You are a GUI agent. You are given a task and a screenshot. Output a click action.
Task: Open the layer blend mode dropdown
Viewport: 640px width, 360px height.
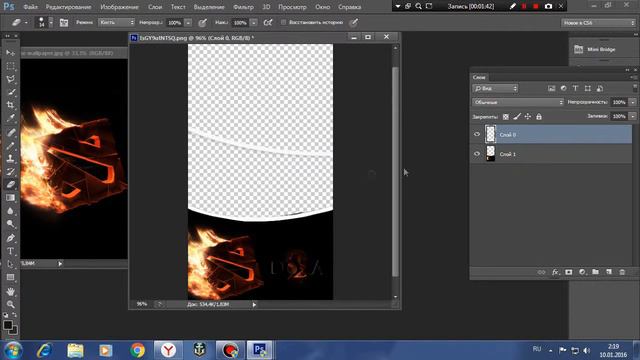coord(518,102)
